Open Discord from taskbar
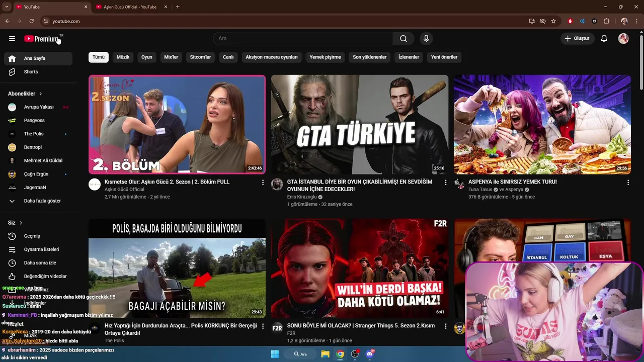 [x=370, y=354]
